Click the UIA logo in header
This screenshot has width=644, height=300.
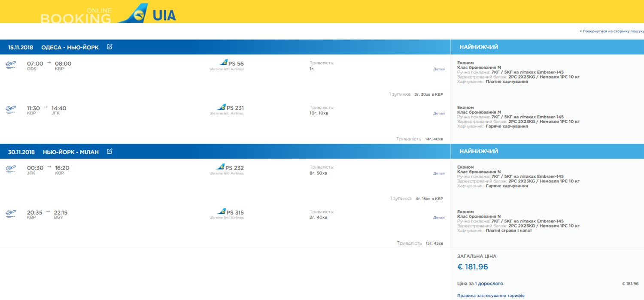[147, 14]
